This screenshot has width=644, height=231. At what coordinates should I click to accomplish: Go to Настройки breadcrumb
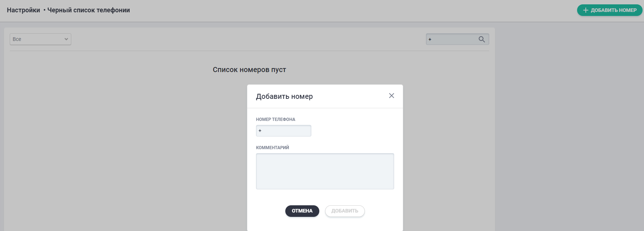(24, 10)
